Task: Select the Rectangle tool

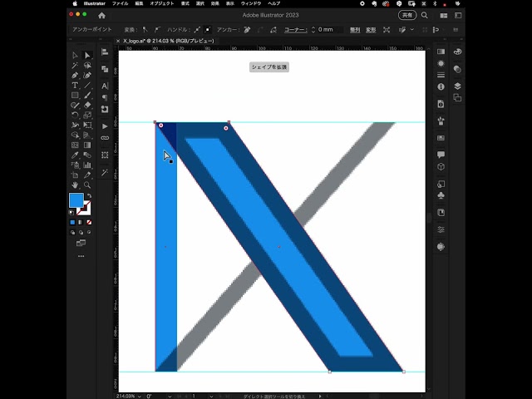Action: (x=75, y=96)
